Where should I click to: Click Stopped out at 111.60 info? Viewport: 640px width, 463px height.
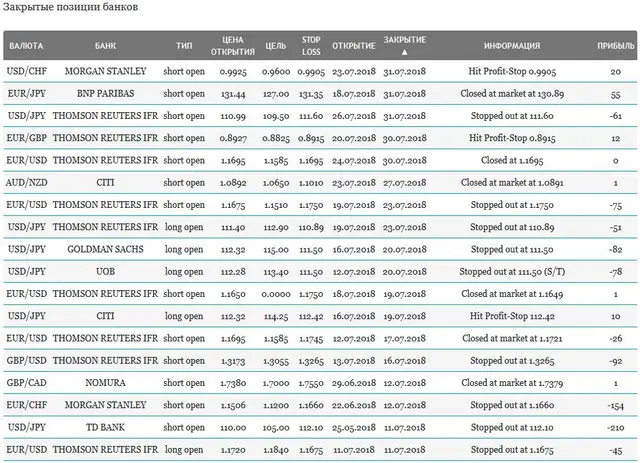point(512,116)
